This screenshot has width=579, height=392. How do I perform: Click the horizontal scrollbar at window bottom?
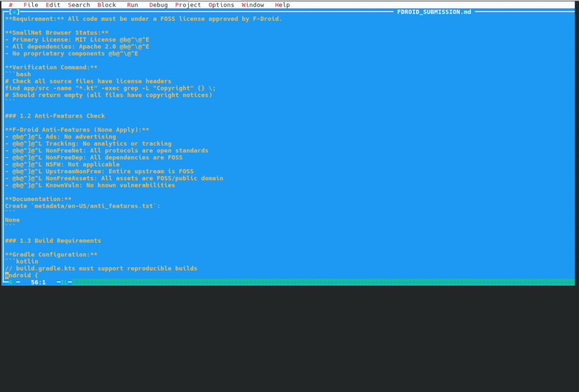pos(323,282)
